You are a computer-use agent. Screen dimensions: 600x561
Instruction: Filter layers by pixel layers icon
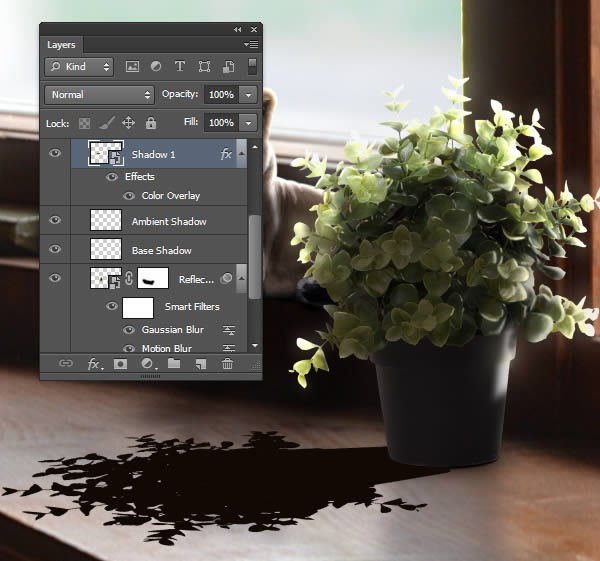tap(132, 67)
